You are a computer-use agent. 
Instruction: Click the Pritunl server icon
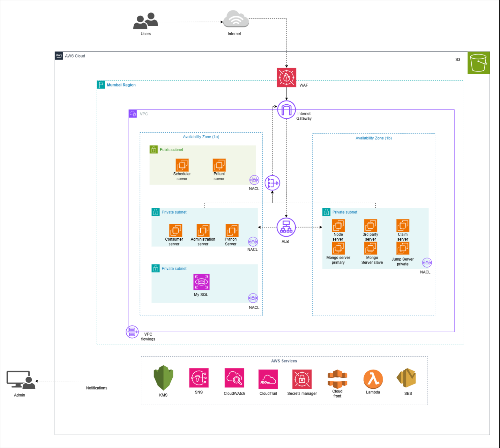(219, 165)
